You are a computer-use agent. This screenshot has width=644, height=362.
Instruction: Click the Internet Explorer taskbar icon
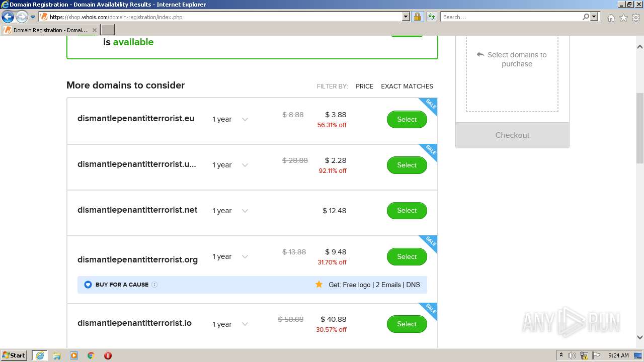(x=39, y=355)
